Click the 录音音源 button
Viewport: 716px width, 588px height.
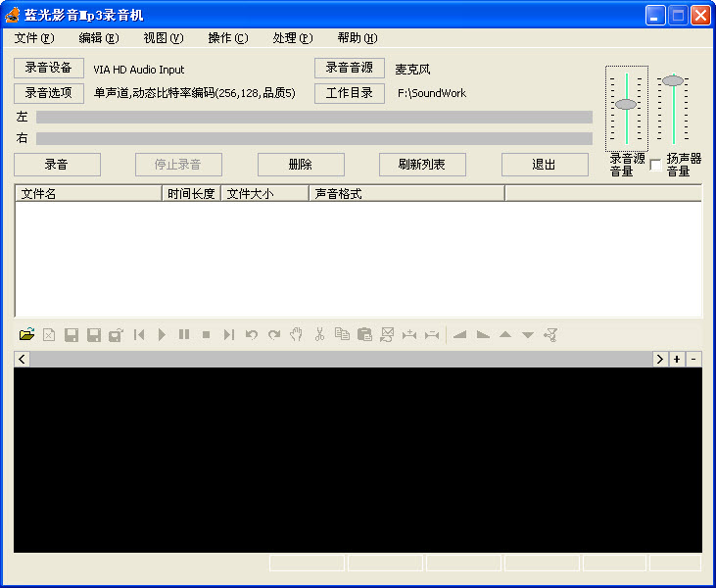click(350, 68)
